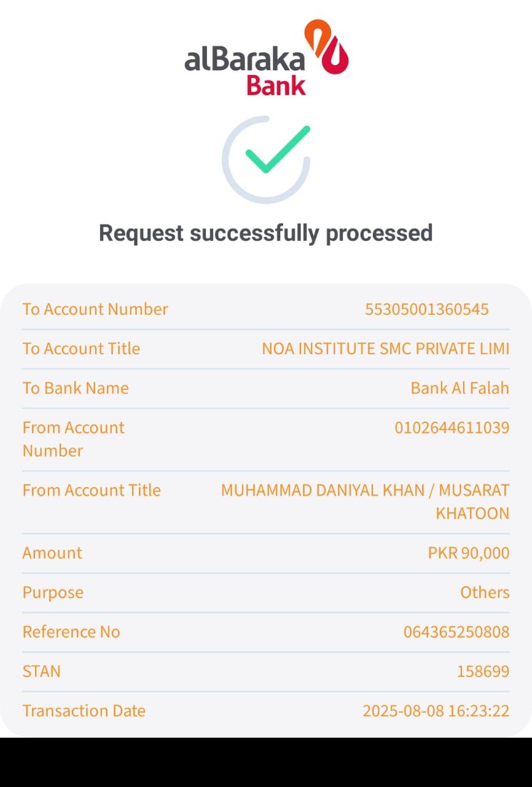Click the Amount label

(x=52, y=553)
